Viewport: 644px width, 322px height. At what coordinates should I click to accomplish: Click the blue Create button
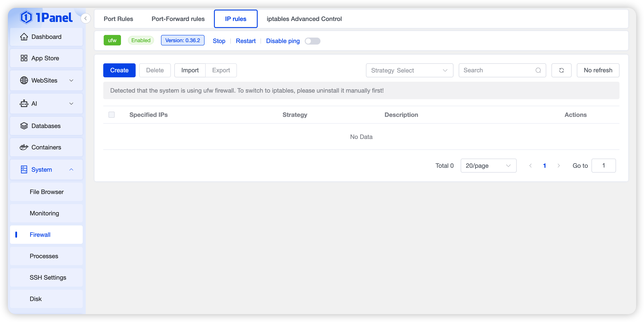(119, 70)
